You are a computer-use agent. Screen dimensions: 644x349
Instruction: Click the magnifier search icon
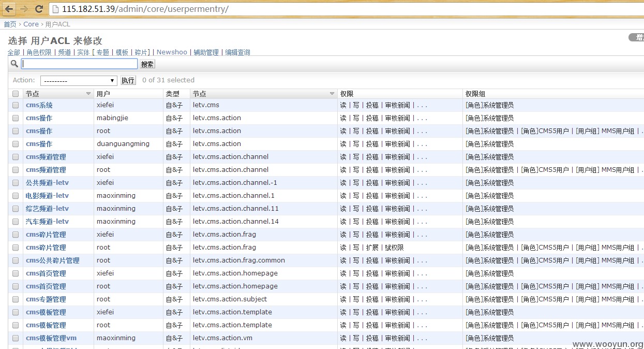click(14, 64)
